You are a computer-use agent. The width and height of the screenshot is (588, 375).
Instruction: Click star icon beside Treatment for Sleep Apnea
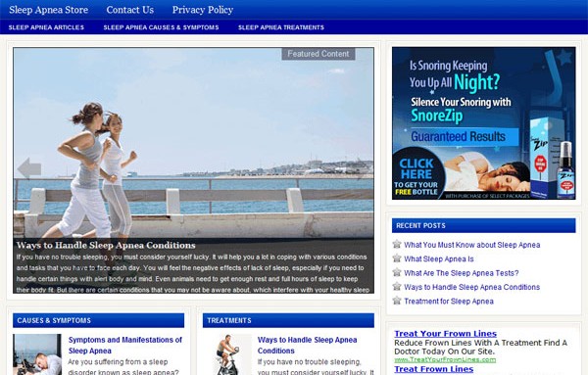[x=397, y=301]
